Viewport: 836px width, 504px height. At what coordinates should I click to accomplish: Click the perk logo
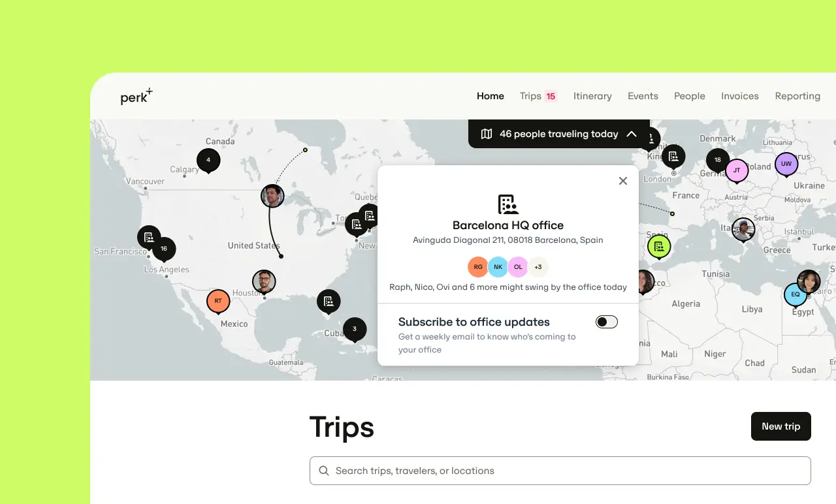pos(137,97)
